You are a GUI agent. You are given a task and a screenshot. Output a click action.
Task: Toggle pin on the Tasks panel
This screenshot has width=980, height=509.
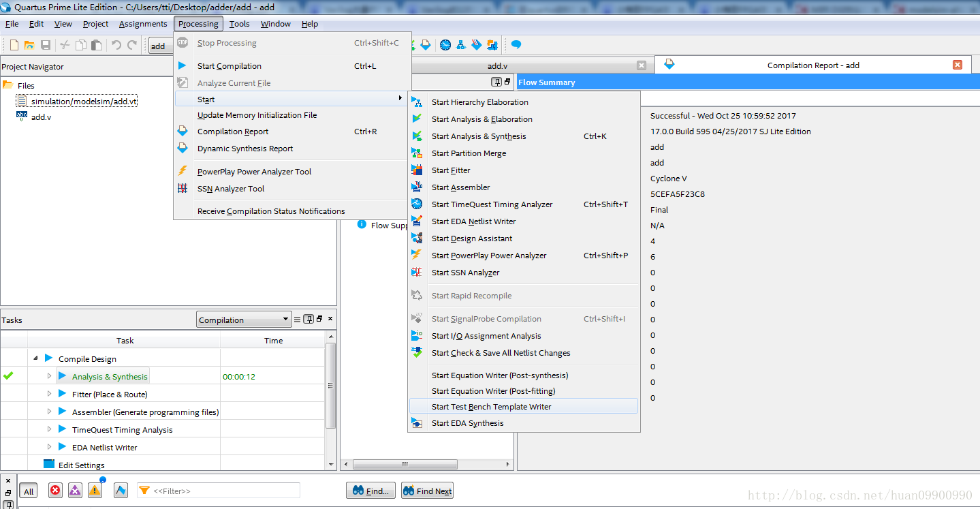[309, 319]
